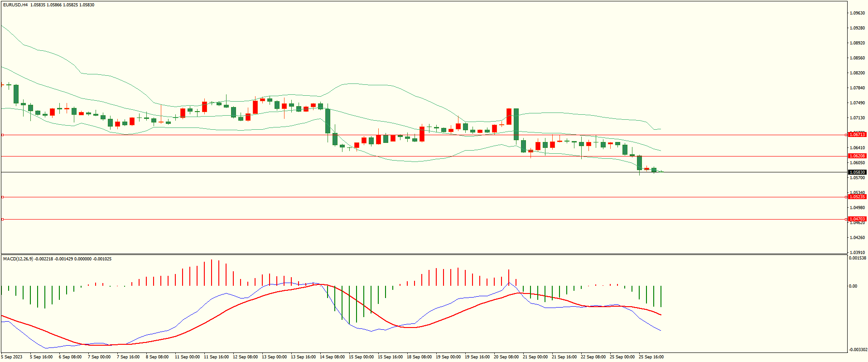
Task: Select the red 1.06208 price level tag
Action: pyautogui.click(x=857, y=156)
